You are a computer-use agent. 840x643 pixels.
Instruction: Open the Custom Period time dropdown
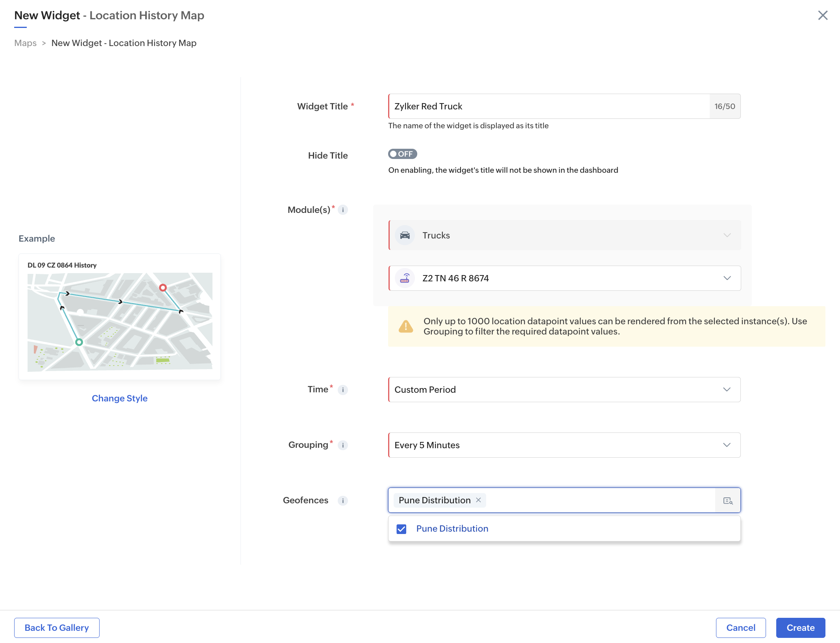pyautogui.click(x=727, y=390)
